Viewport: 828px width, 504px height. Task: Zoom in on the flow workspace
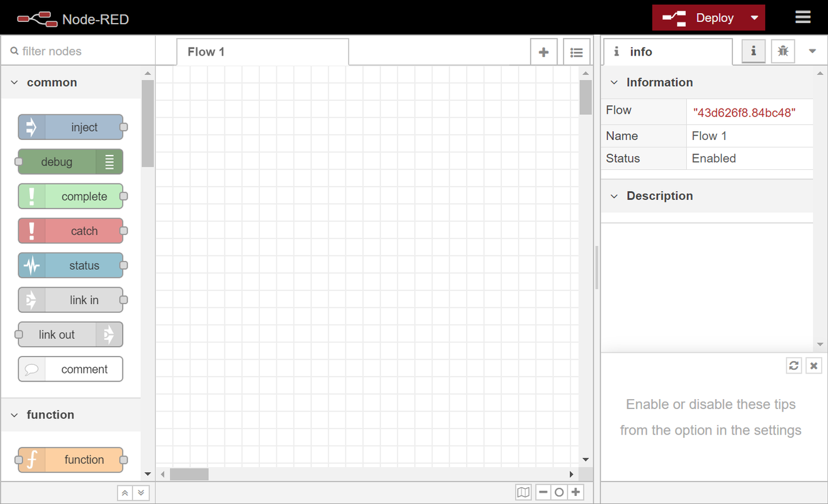[x=575, y=492]
